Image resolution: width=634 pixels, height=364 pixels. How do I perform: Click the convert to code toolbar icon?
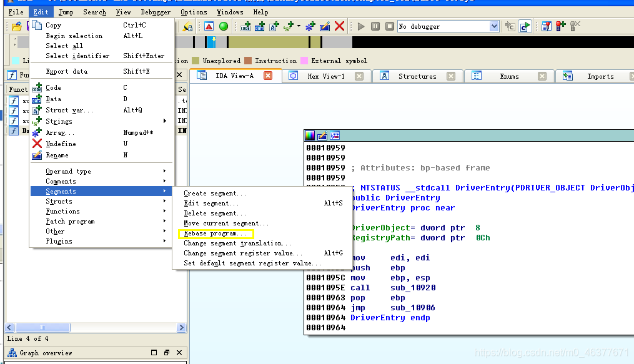245,27
